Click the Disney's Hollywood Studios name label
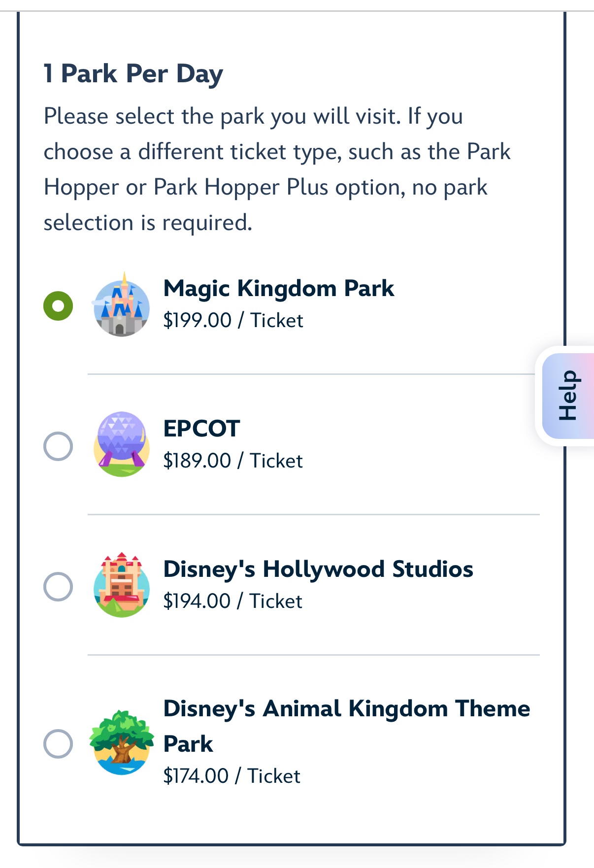 coord(318,569)
